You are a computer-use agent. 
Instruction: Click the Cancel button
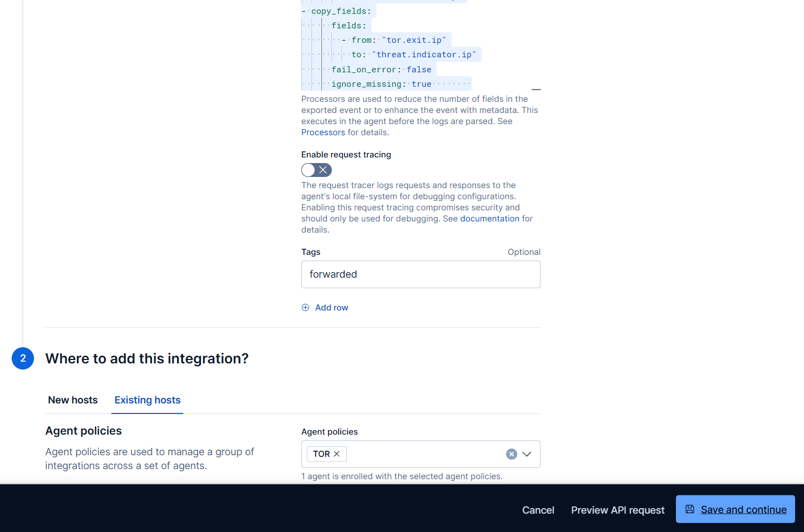click(538, 510)
